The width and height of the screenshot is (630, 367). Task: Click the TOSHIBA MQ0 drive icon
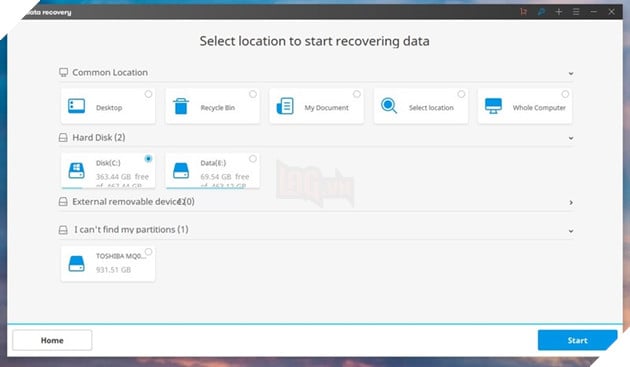76,264
